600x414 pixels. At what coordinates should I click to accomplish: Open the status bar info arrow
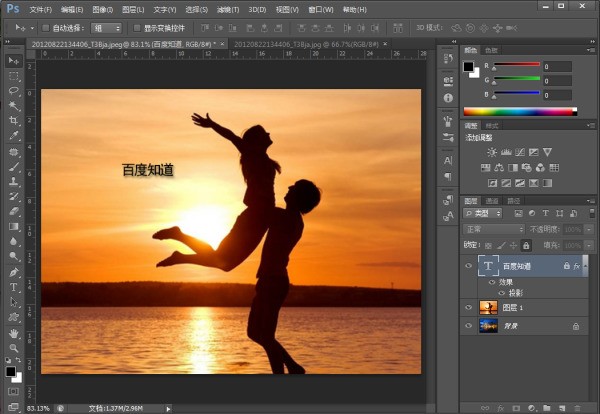tap(168, 409)
